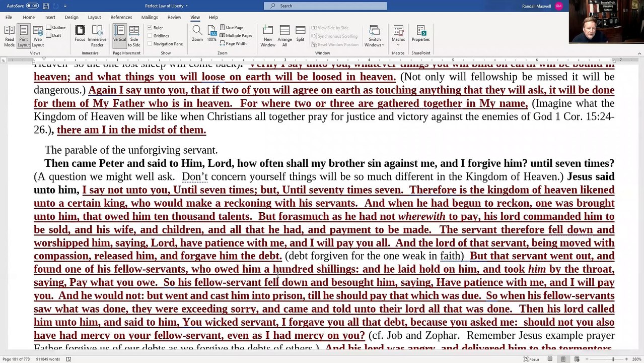Click the webcam video thumbnail
The height and width of the screenshot is (363, 644).
click(x=606, y=22)
